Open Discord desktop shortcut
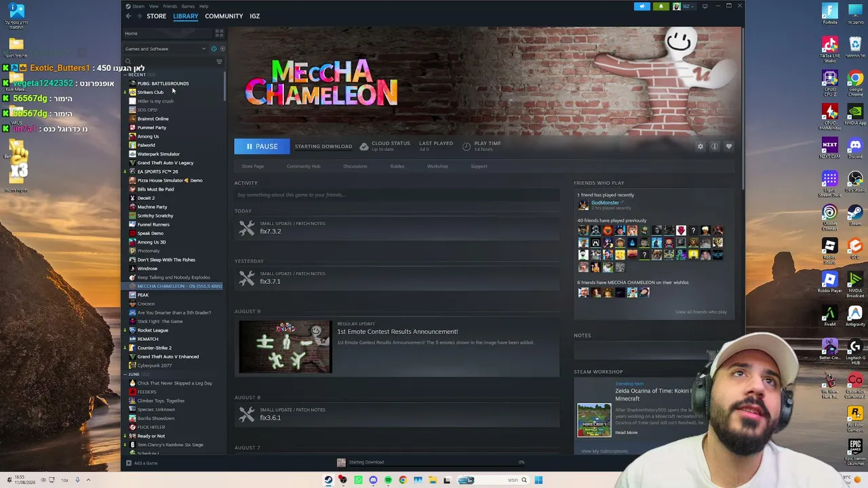The width and height of the screenshot is (868, 488). click(855, 148)
